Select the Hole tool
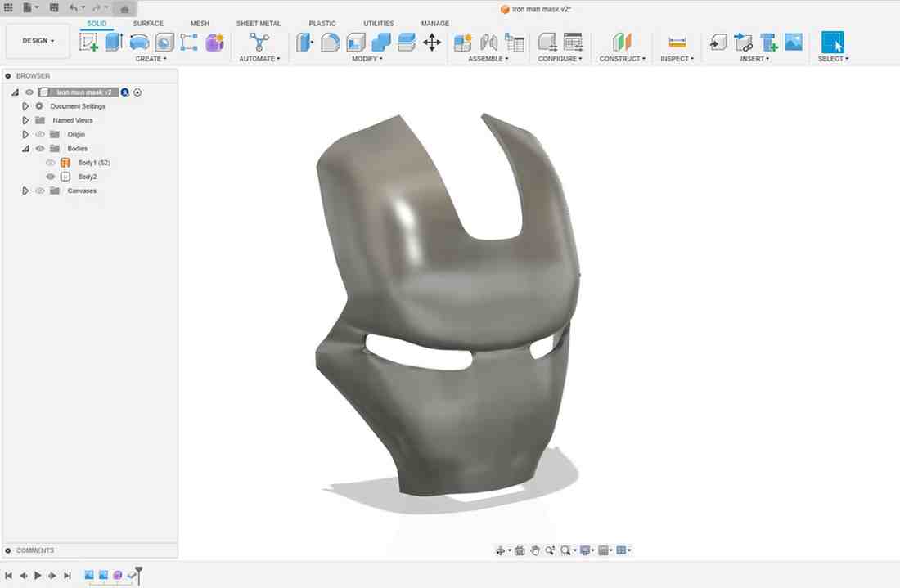Screen dimensions: 900x588 (x=164, y=43)
